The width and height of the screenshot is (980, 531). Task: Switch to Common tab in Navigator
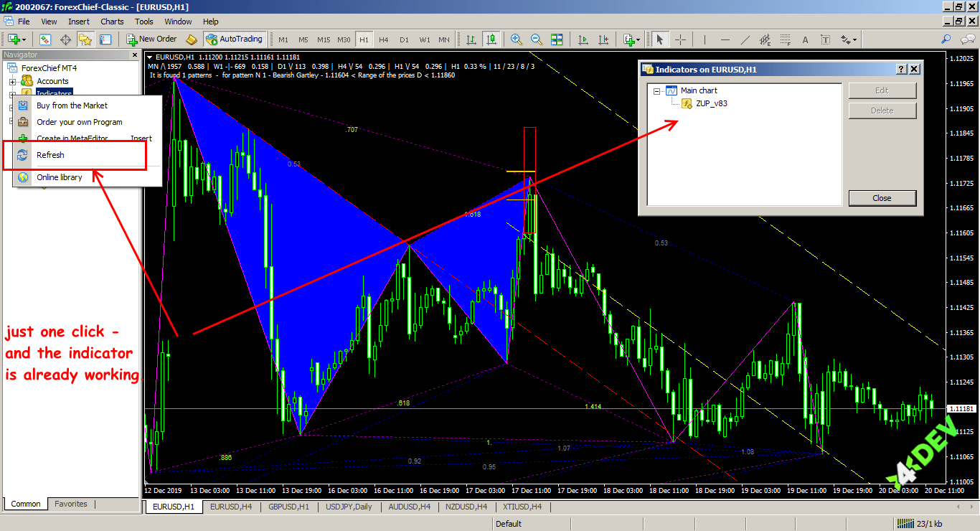pos(26,504)
